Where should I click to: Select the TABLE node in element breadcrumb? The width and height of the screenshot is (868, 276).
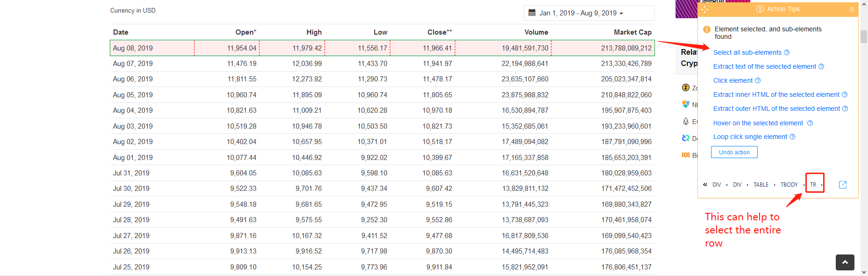(x=761, y=185)
